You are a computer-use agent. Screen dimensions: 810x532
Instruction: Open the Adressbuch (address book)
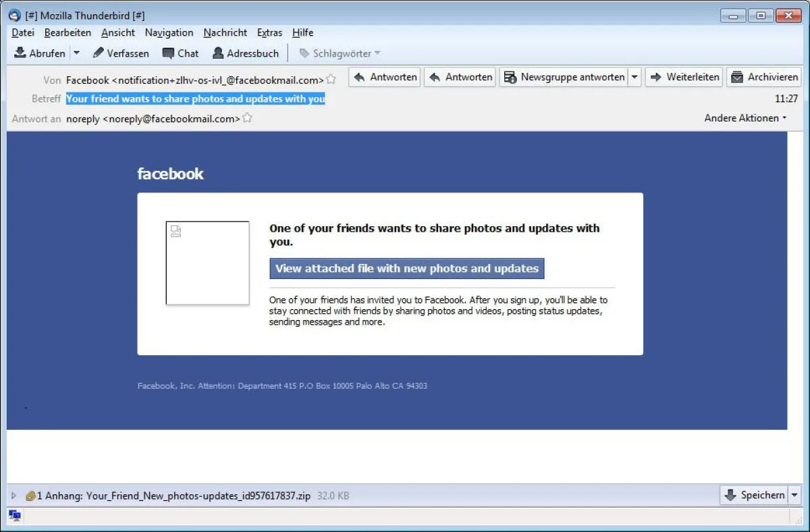pyautogui.click(x=245, y=53)
